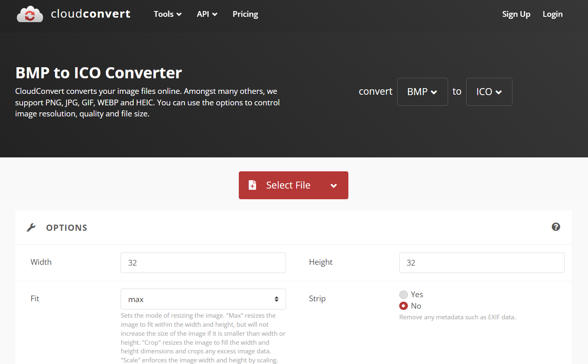
Task: Click the Strip label
Action: (317, 299)
